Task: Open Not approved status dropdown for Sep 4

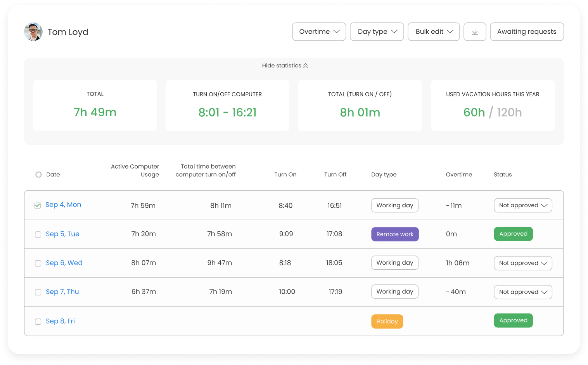Action: click(522, 205)
